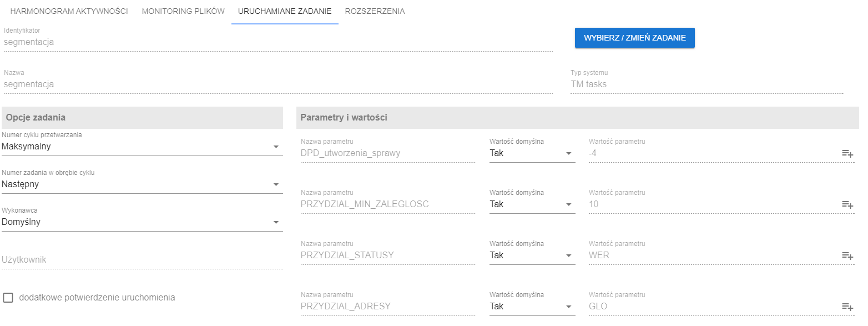
Task: Open the Monitoring plików tab
Action: [183, 11]
